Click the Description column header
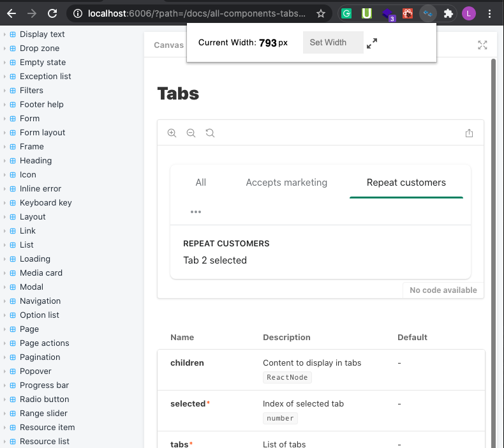Image resolution: width=504 pixels, height=448 pixels. [286, 337]
